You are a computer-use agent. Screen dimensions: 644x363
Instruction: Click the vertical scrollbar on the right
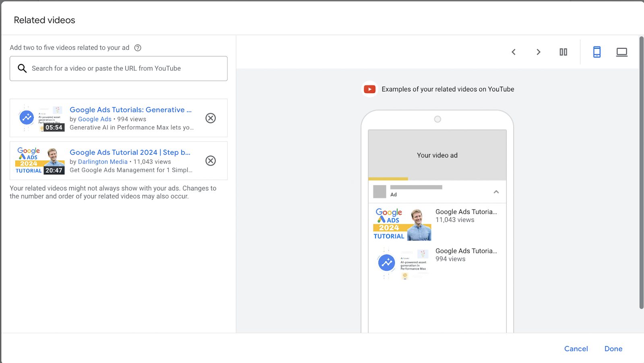click(x=641, y=172)
